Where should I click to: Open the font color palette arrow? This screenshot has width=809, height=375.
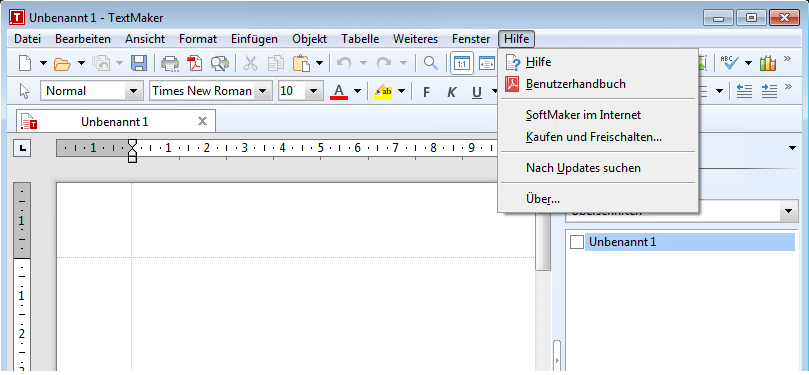point(357,91)
